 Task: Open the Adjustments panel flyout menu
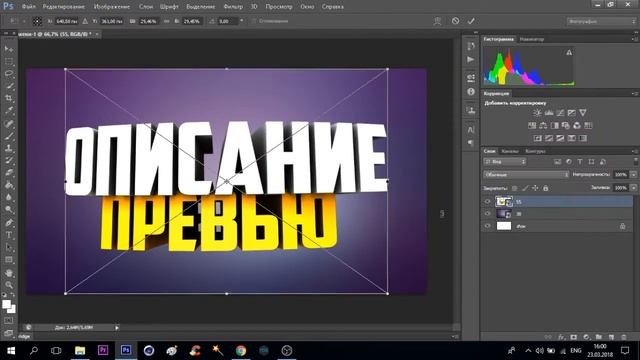coord(635,93)
